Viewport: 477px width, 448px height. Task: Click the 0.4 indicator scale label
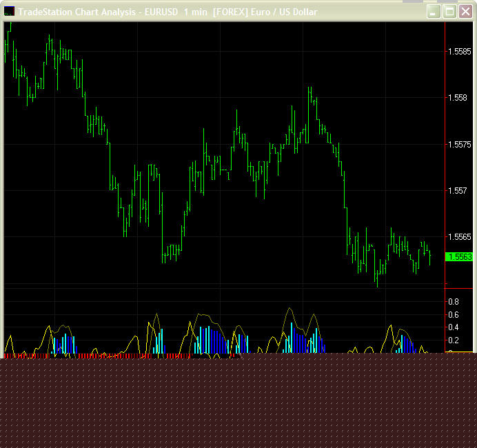[x=454, y=327]
